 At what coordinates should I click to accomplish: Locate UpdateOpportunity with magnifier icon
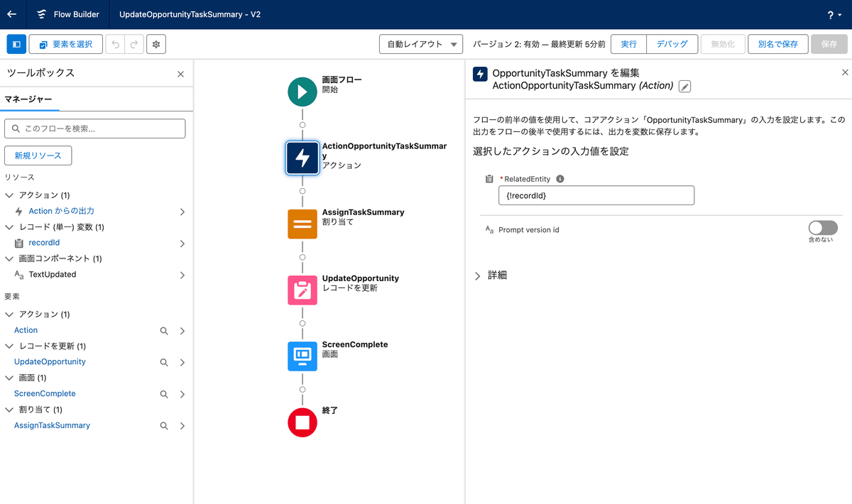click(x=164, y=362)
